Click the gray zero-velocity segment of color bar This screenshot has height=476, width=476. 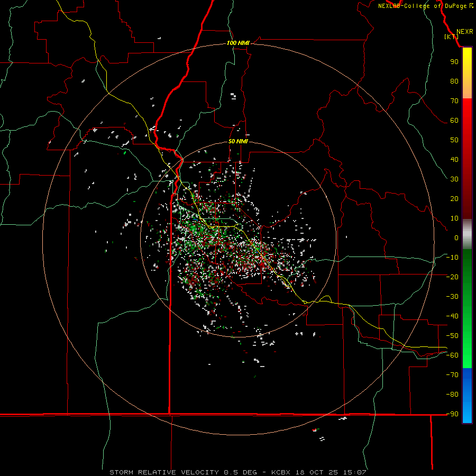pyautogui.click(x=467, y=234)
